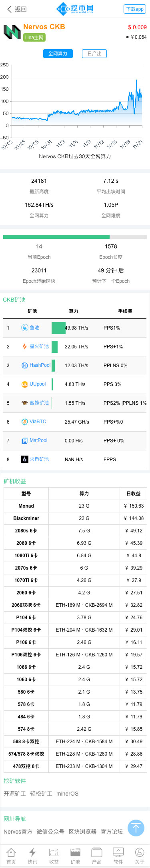
Task: Open 快讯 lightning icon in bottom bar
Action: point(32,855)
